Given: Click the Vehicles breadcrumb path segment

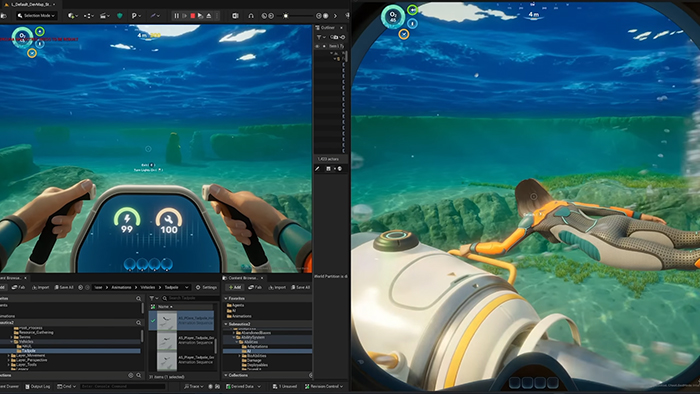Looking at the screenshot, I should click(x=148, y=287).
